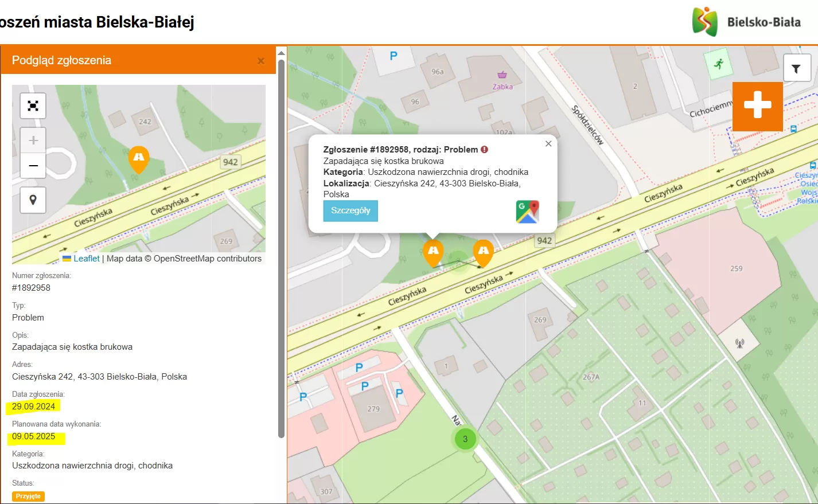This screenshot has width=818, height=504.
Task: Click the OpenStreetMap contributors attribution
Action: pos(208,259)
